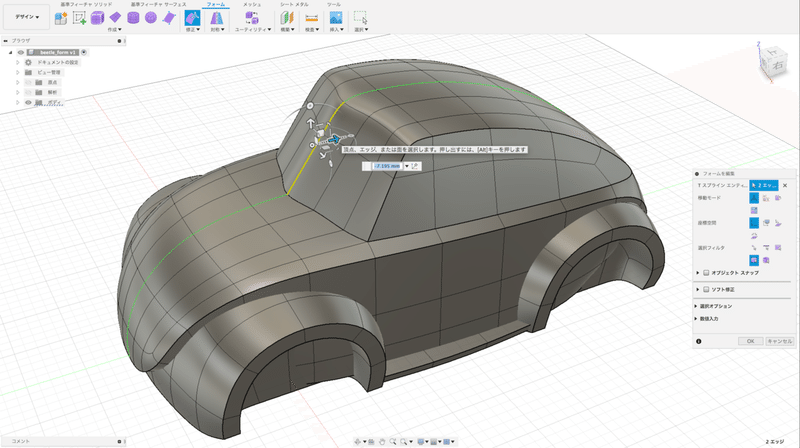The height and width of the screenshot is (448, 800).
Task: Click OK in the Edit Form dialog
Action: pos(750,341)
